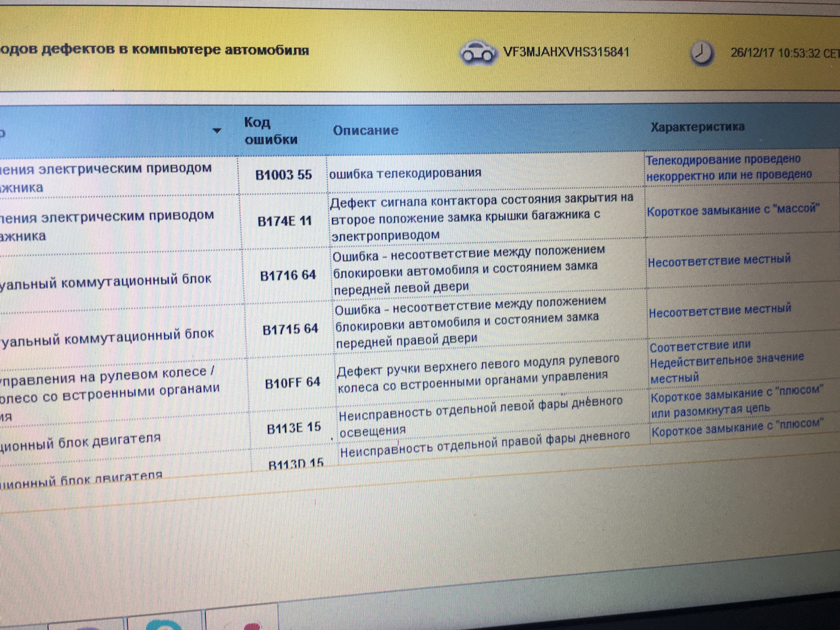Viewport: 840px width, 630px height.
Task: Open 'Короткое замыкание с "плюсом"' link for B113D 15
Action: point(738,428)
